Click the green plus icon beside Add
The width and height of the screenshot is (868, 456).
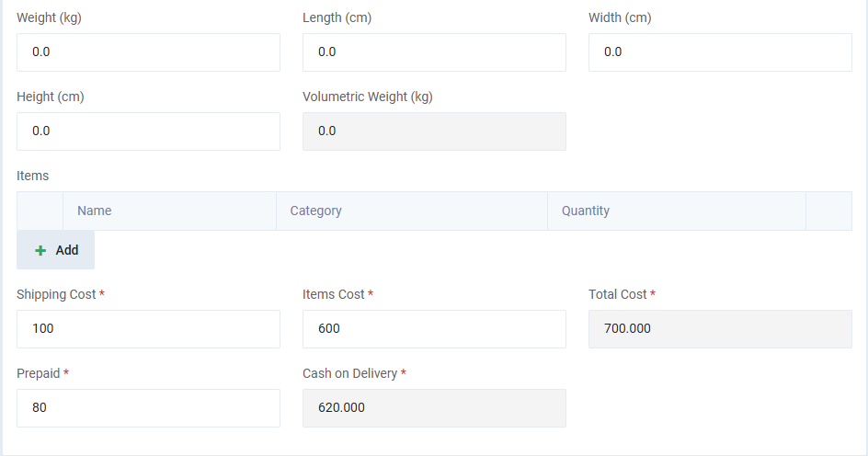point(40,250)
